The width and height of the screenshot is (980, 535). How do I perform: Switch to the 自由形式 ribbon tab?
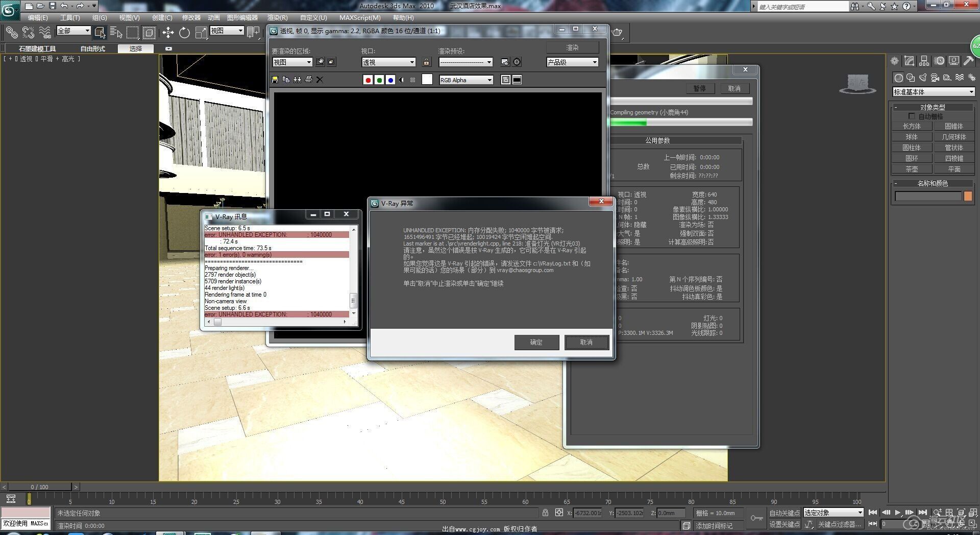[x=93, y=48]
